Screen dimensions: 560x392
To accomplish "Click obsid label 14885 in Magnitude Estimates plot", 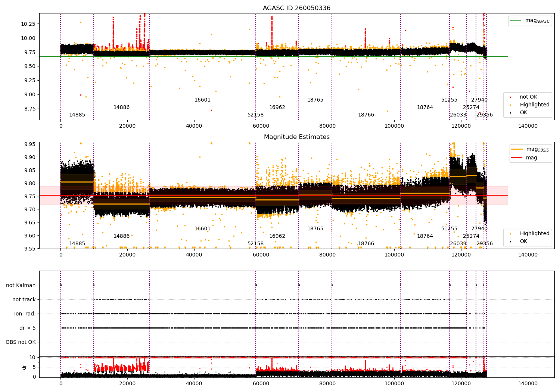I will [77, 244].
